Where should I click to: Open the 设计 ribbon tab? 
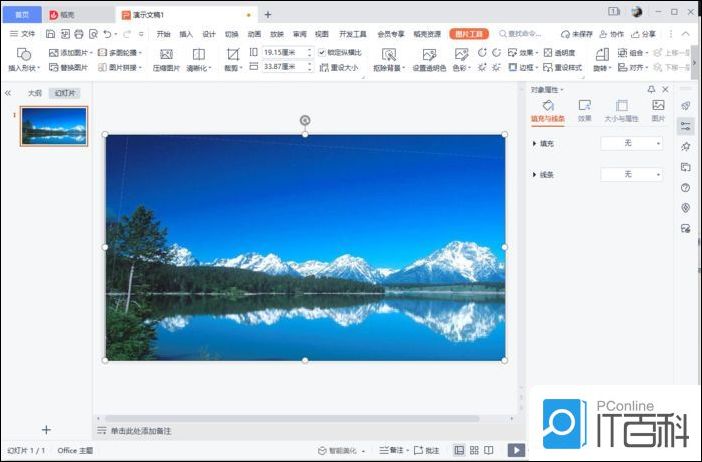pyautogui.click(x=209, y=34)
